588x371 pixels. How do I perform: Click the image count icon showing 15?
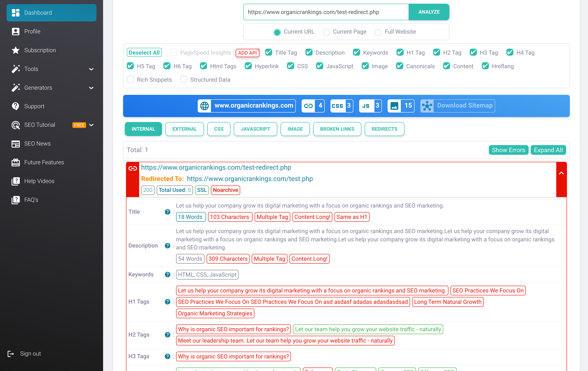point(394,106)
